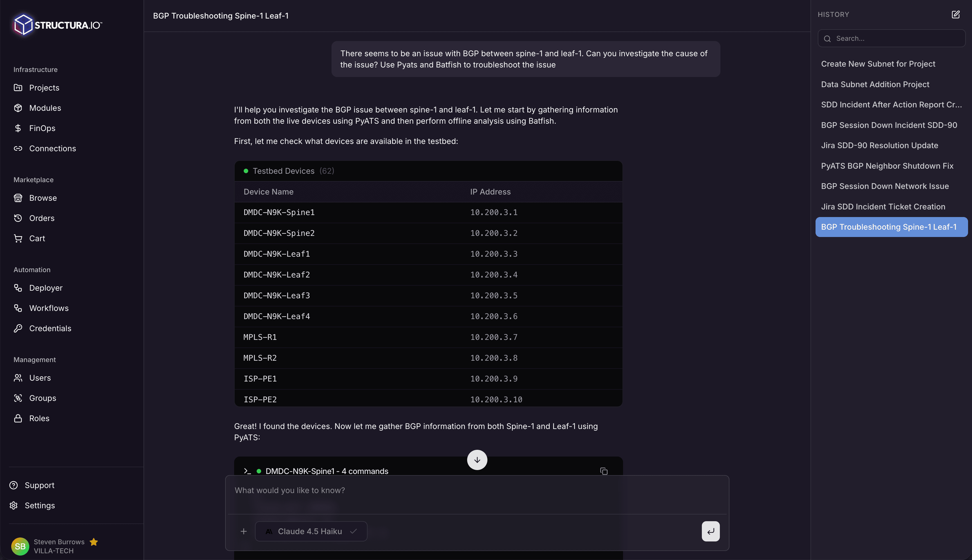Select the Deployer automation tool
This screenshot has height=560, width=972.
[46, 288]
